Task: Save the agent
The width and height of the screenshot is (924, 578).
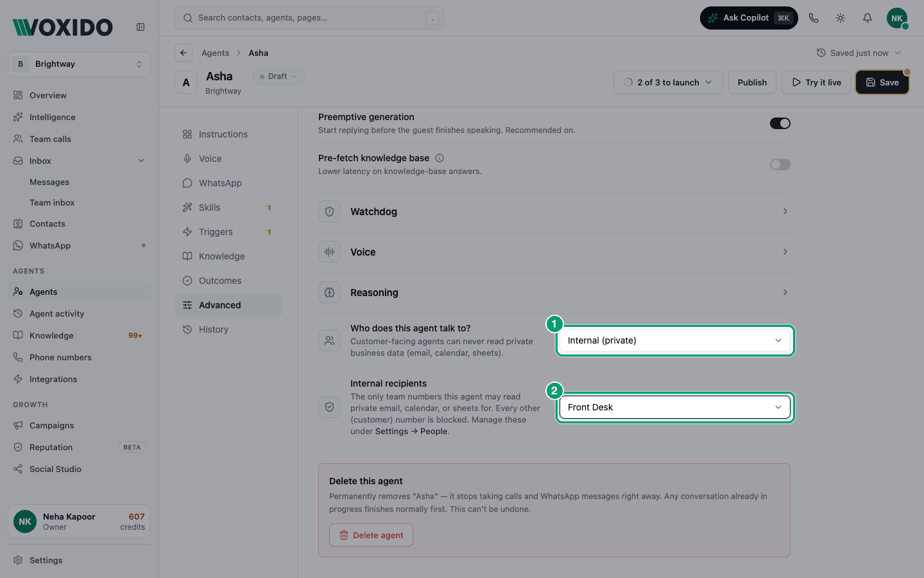Action: (x=882, y=82)
